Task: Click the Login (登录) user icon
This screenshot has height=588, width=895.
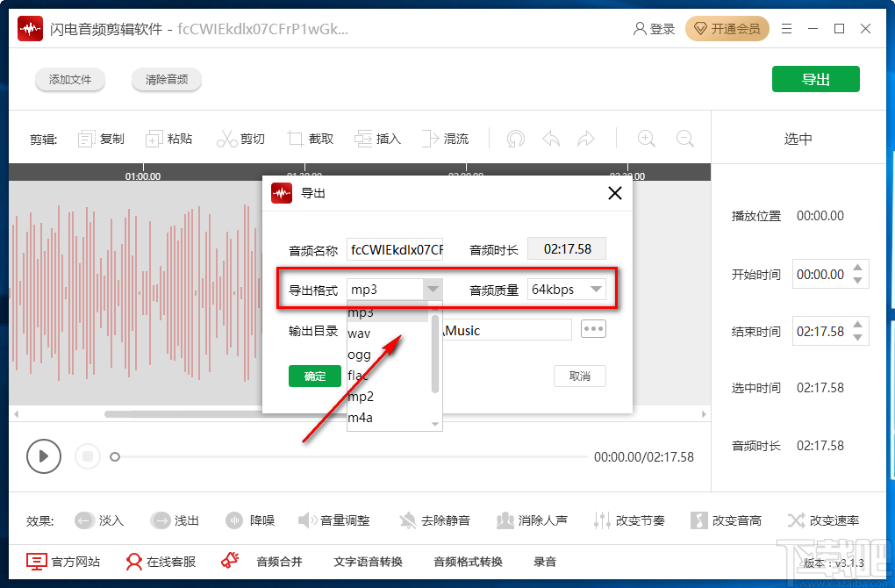Action: pos(654,29)
